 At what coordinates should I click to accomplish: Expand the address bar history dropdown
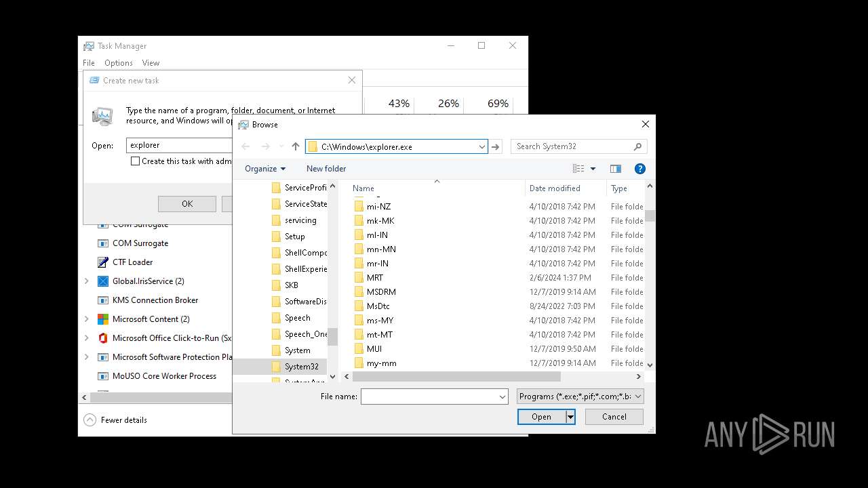pyautogui.click(x=481, y=146)
